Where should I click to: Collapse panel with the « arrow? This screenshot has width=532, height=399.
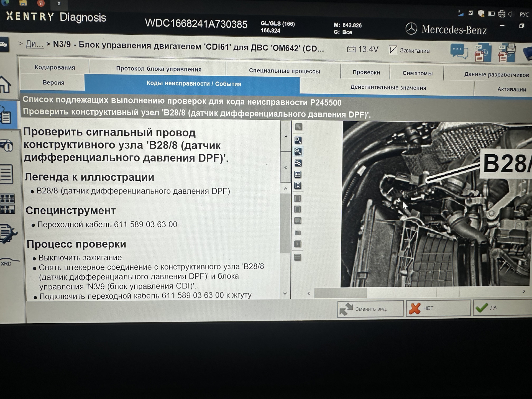(x=286, y=167)
